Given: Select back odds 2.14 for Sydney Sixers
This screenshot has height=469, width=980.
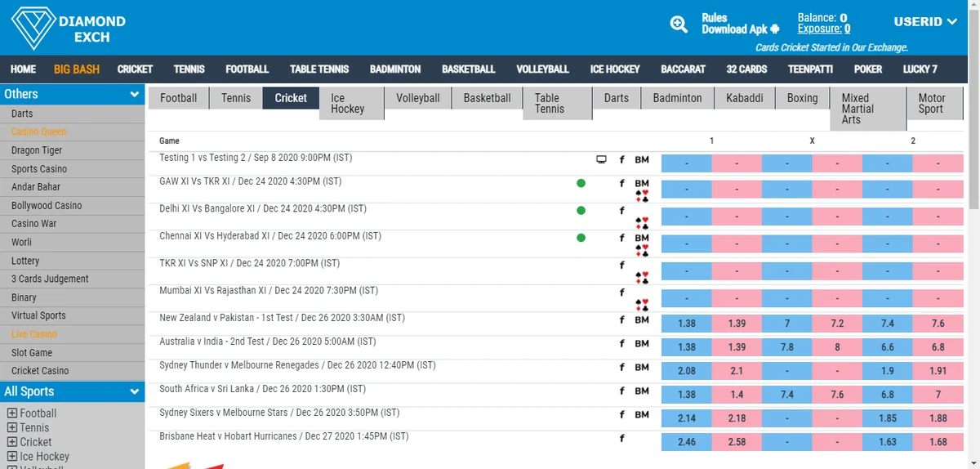Looking at the screenshot, I should pyautogui.click(x=686, y=418).
